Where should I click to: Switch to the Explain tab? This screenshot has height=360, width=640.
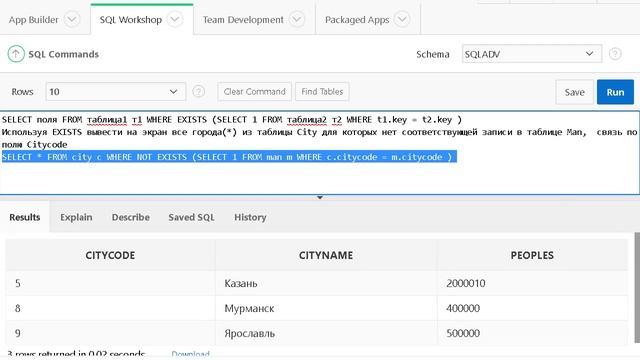(x=76, y=217)
